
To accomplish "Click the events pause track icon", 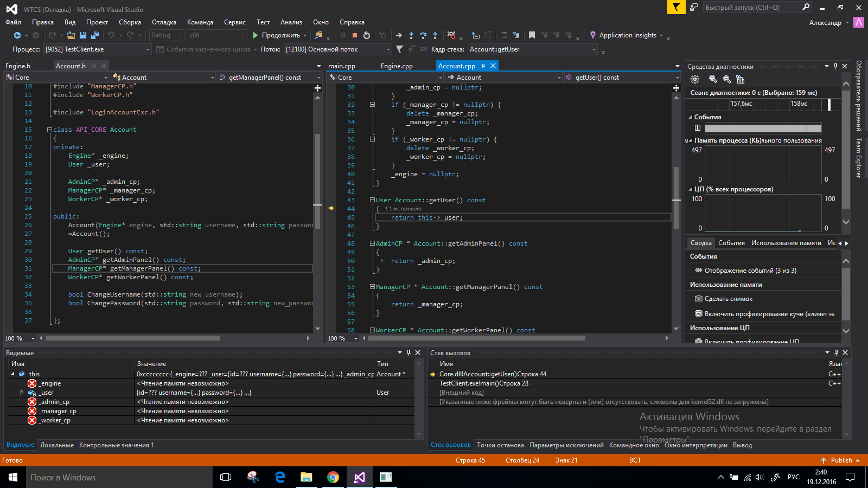I will [698, 128].
